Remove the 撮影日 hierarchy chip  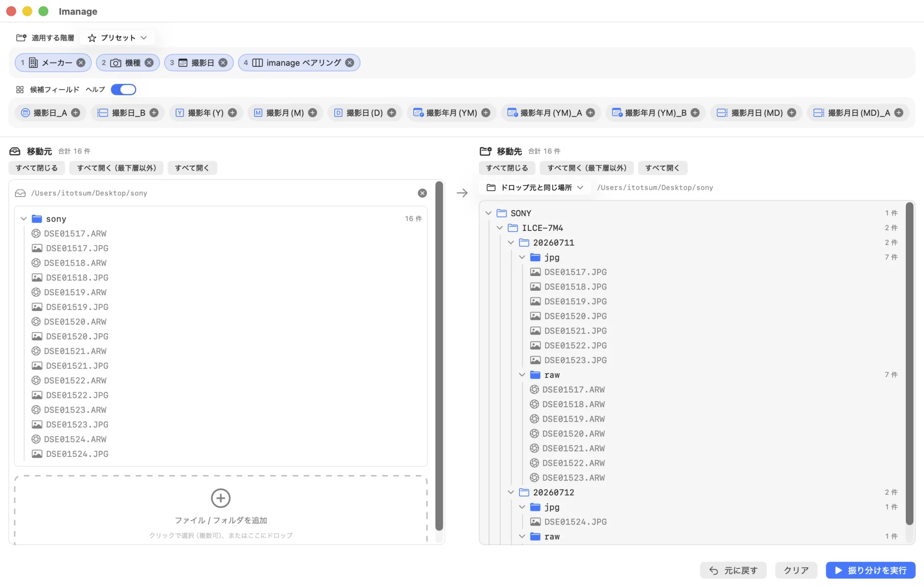pos(223,63)
